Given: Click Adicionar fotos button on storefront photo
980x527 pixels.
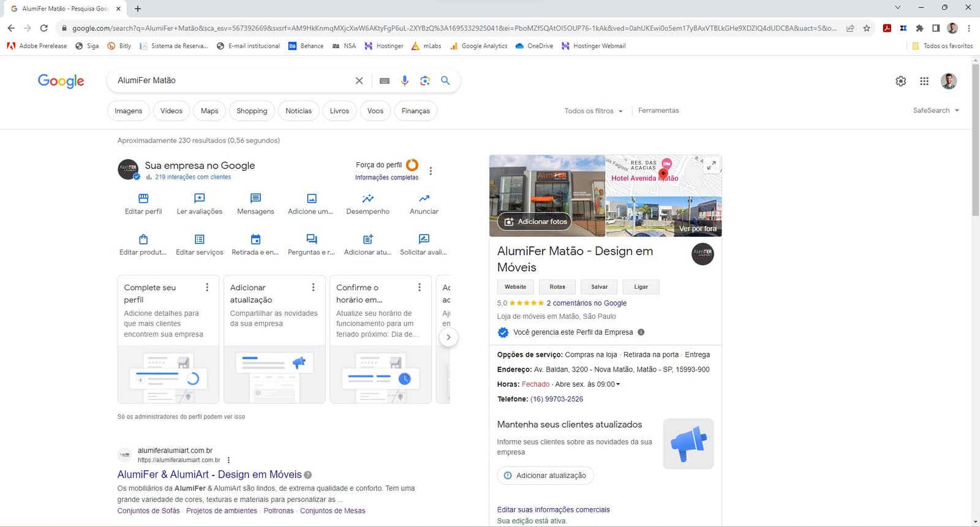Looking at the screenshot, I should 534,222.
